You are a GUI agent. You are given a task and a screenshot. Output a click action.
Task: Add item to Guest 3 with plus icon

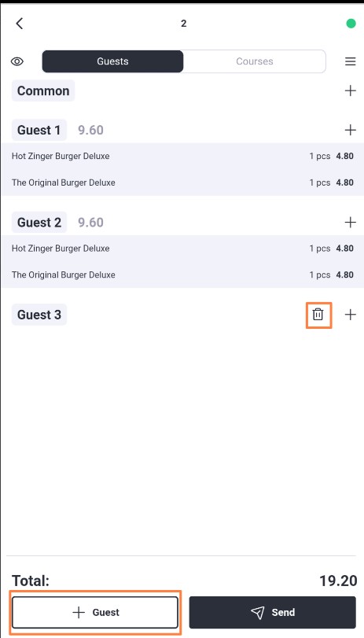pyautogui.click(x=350, y=315)
